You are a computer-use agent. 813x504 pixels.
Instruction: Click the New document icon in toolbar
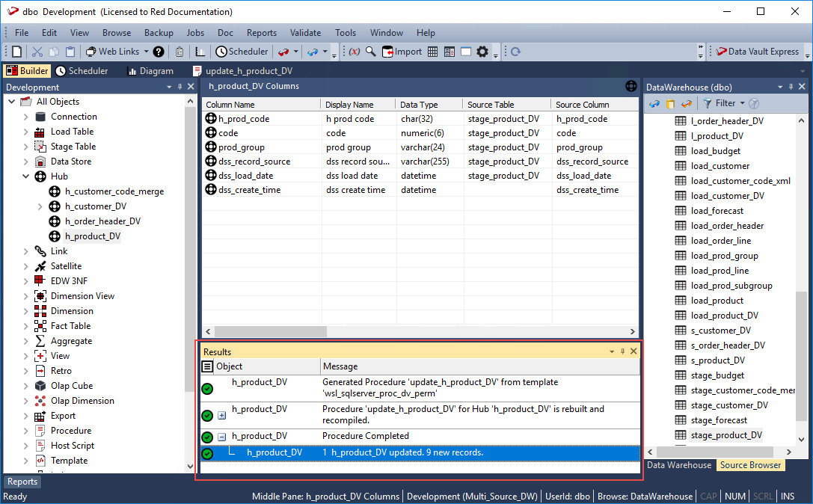point(16,52)
